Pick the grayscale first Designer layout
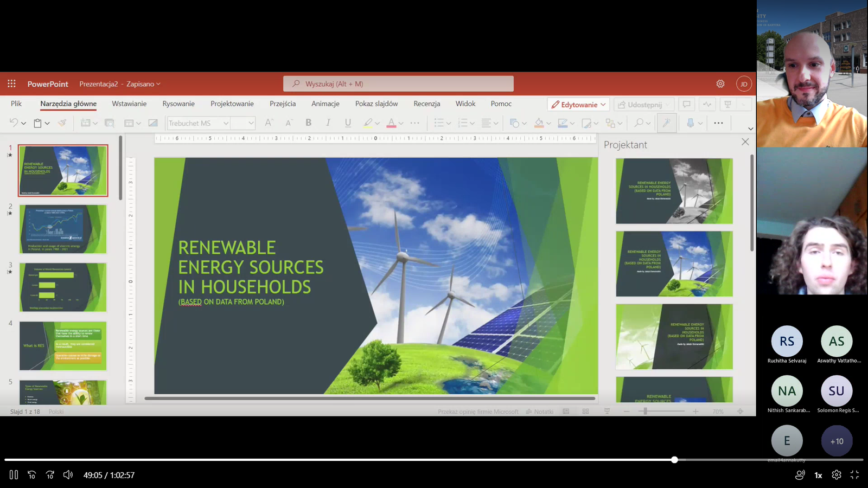The width and height of the screenshot is (868, 488). [674, 191]
